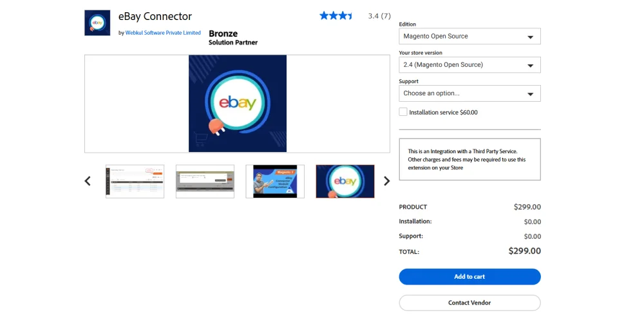Select the eBay logo thumbnail
Viewport: 644px width, 322px height.
pos(345,181)
